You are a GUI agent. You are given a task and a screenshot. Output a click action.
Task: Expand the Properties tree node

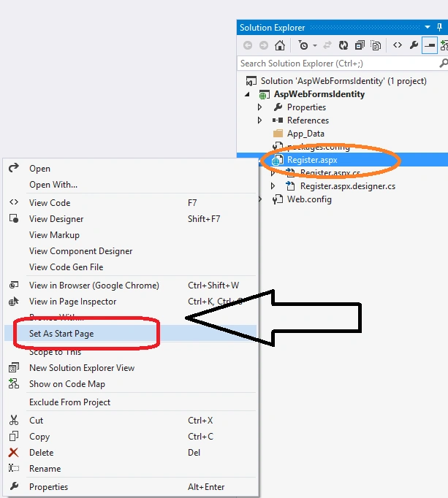click(x=259, y=107)
